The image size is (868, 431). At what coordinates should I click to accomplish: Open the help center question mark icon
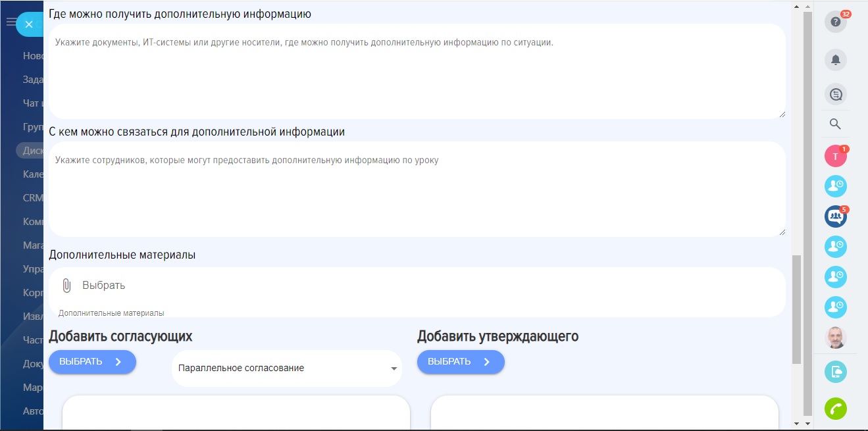[x=835, y=22]
